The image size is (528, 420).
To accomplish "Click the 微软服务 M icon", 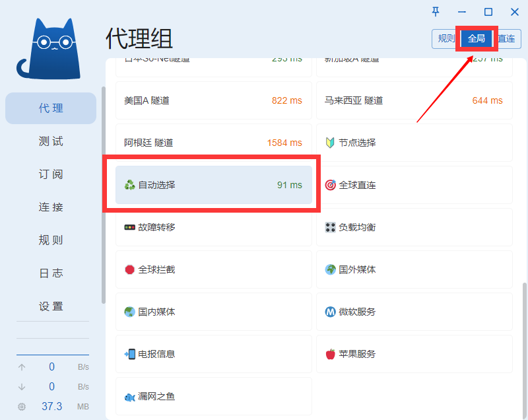I will (331, 312).
